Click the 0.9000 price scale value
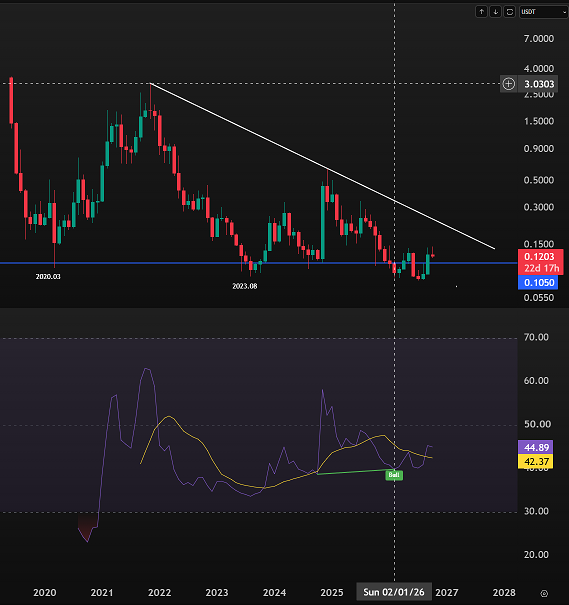The width and height of the screenshot is (569, 605). (x=539, y=149)
